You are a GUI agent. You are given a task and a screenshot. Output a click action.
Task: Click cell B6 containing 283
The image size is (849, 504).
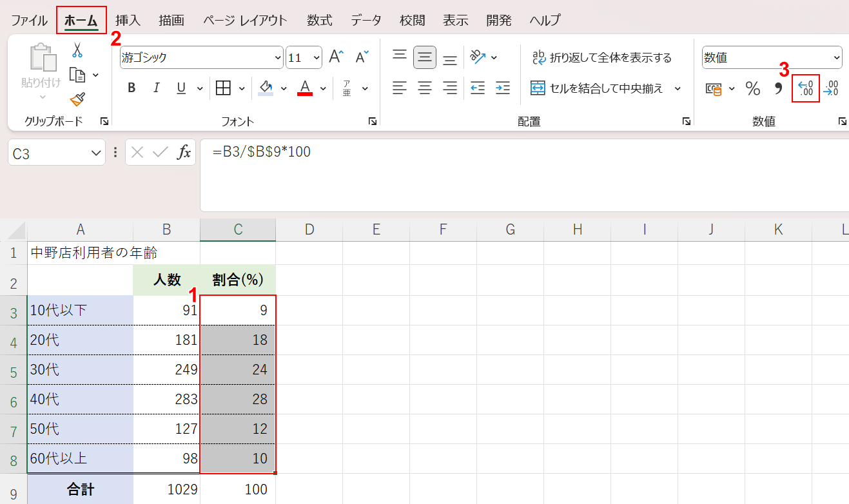(167, 400)
